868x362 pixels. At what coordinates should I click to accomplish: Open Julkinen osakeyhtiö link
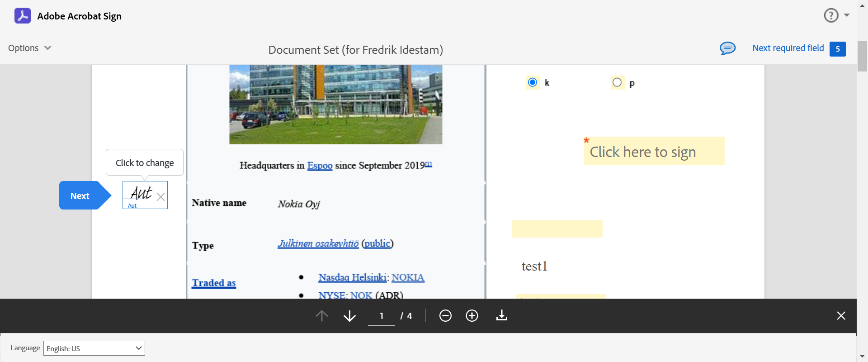318,243
